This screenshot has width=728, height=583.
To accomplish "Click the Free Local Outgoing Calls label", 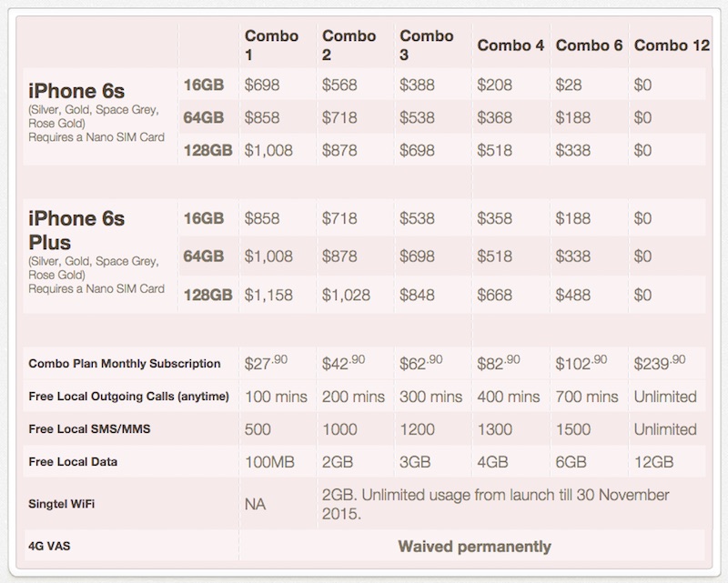I will (x=126, y=397).
